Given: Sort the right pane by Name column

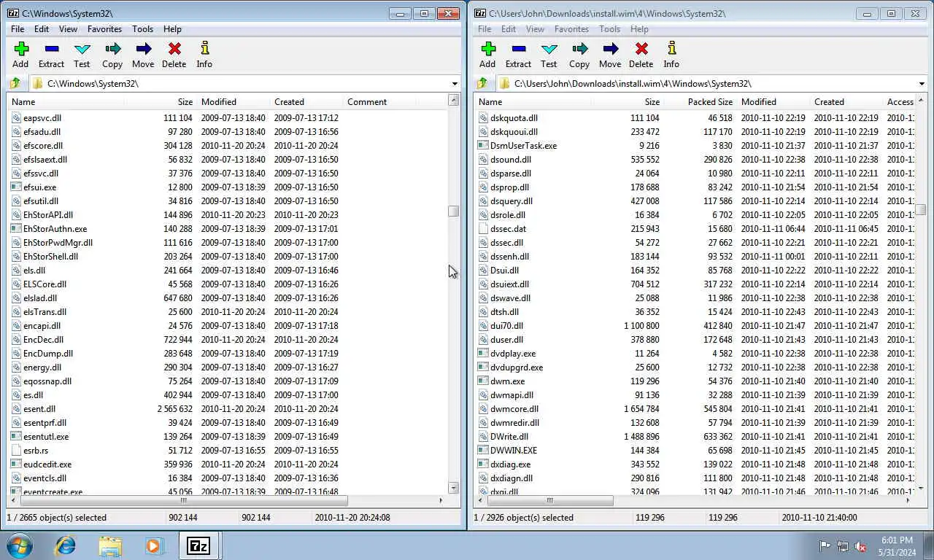Looking at the screenshot, I should tap(533, 101).
